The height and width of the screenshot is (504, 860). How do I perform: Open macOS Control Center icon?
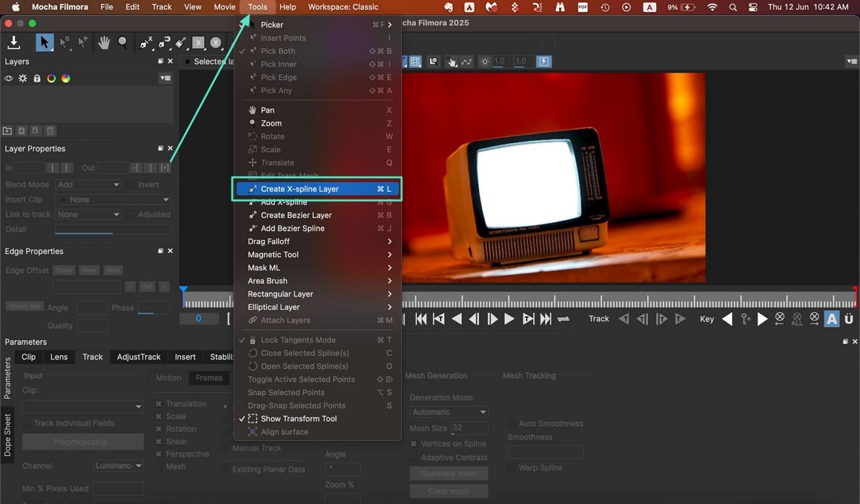pyautogui.click(x=753, y=7)
